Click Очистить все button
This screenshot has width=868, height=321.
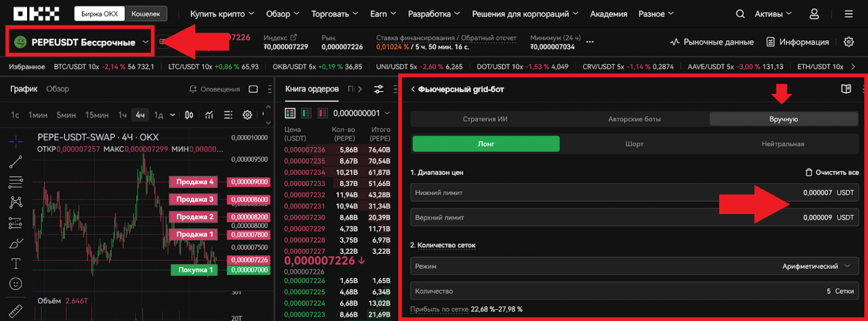832,172
